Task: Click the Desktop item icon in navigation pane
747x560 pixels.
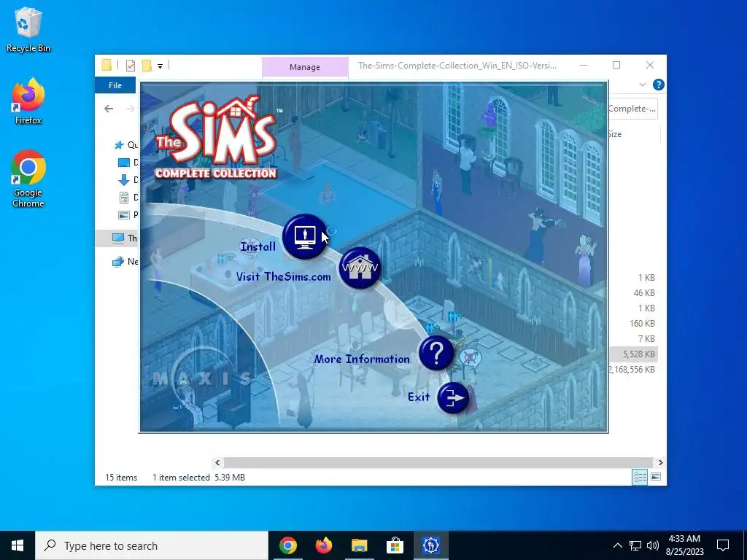Action: click(124, 163)
